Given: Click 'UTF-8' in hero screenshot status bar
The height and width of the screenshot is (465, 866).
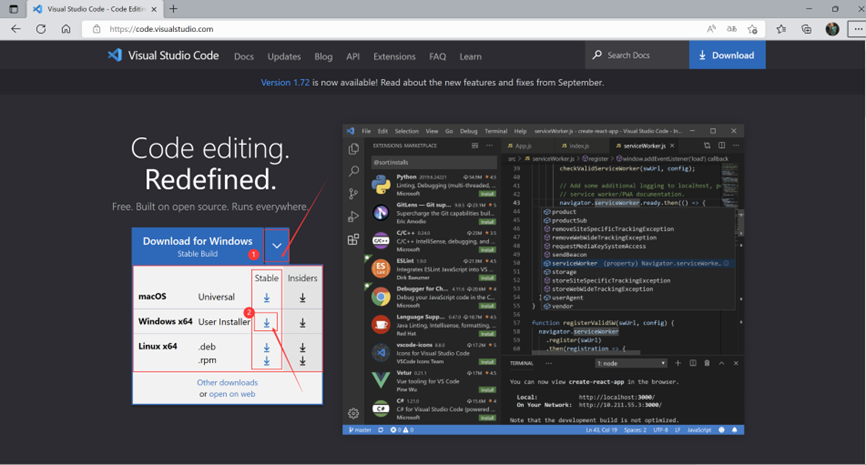Looking at the screenshot, I should (x=661, y=430).
